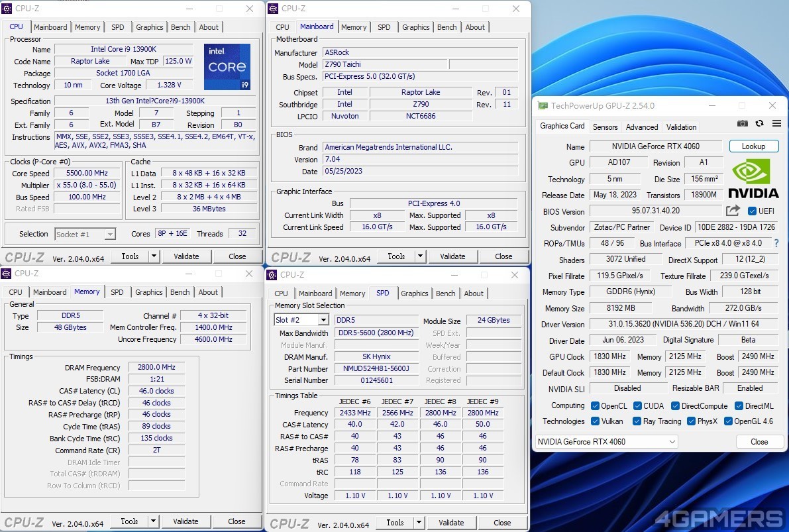
Task: Click the Device ID field 10DE 2882 - 19DA 1726
Action: point(735,227)
